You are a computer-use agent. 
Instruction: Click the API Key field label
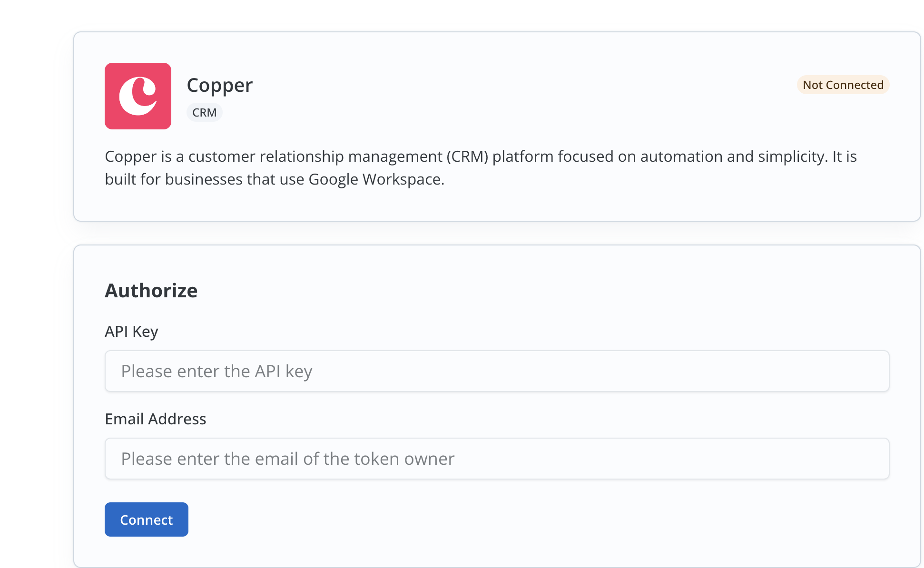coord(131,331)
